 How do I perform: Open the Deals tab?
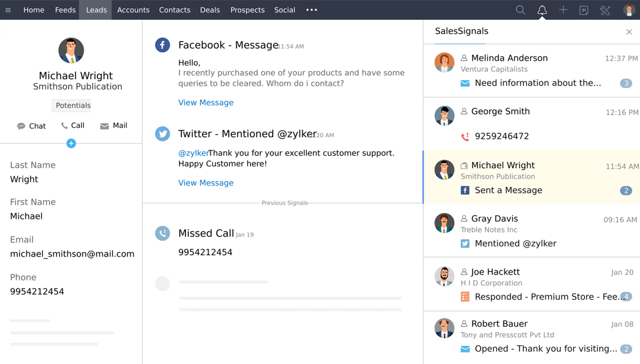(210, 10)
